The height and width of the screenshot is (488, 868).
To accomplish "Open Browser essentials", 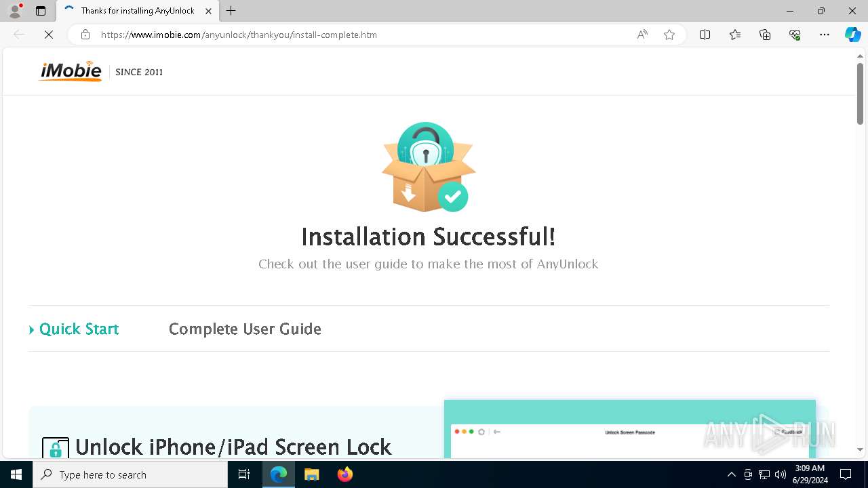I will (795, 35).
